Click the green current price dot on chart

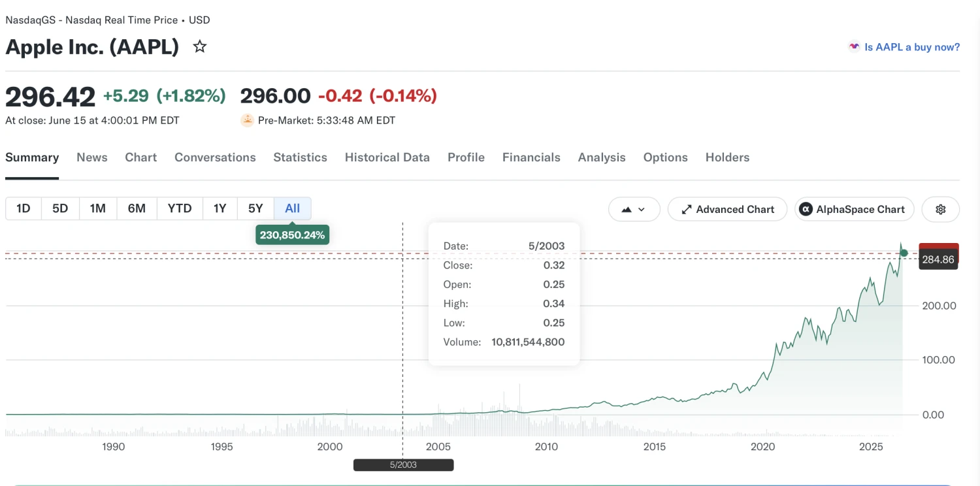(x=904, y=253)
